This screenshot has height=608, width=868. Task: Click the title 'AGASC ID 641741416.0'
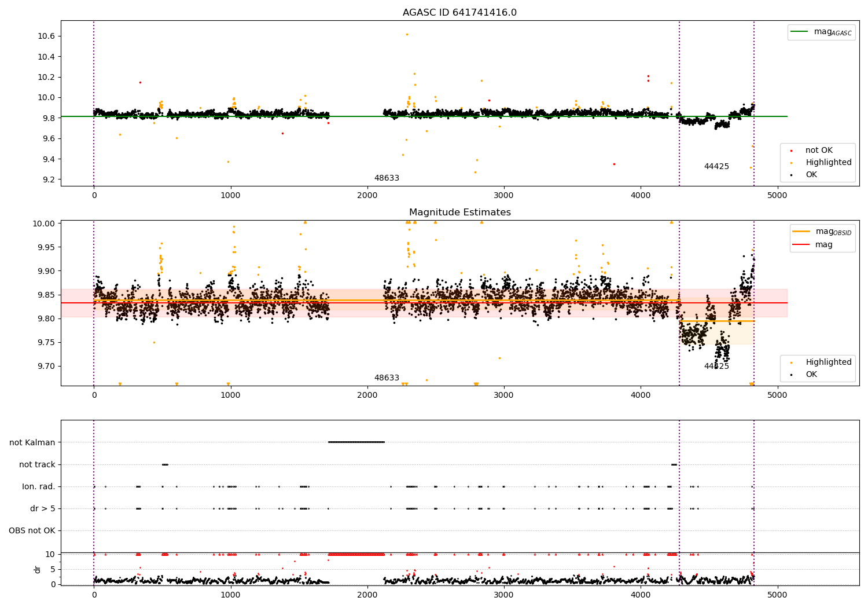[x=459, y=13]
